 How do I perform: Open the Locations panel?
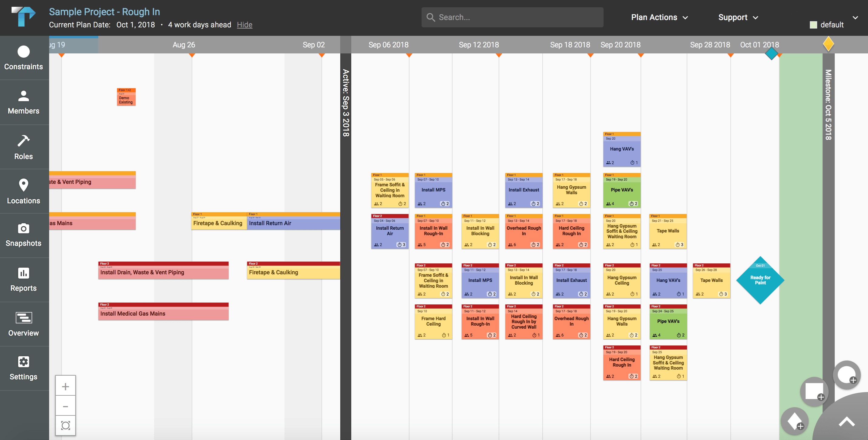(24, 191)
